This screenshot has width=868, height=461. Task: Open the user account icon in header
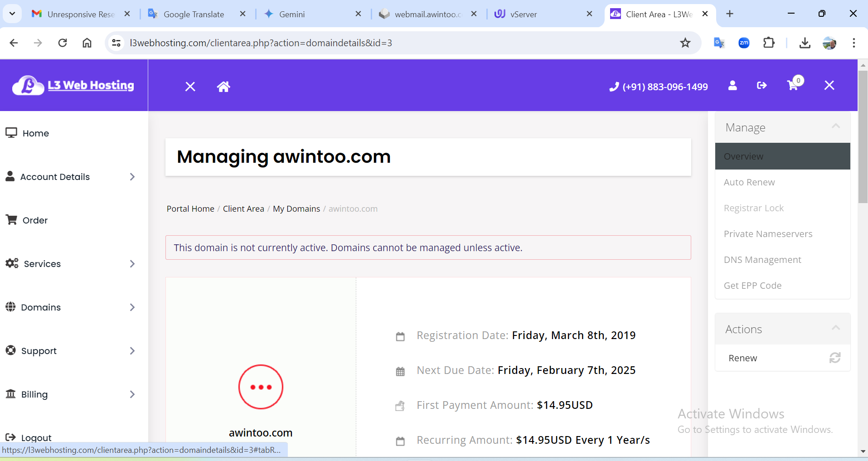[732, 85]
